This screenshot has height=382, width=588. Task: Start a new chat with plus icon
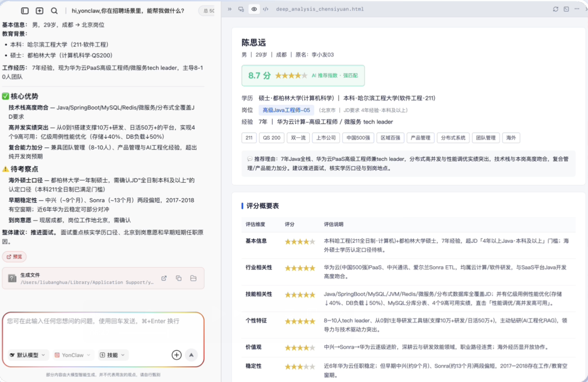[x=39, y=11]
